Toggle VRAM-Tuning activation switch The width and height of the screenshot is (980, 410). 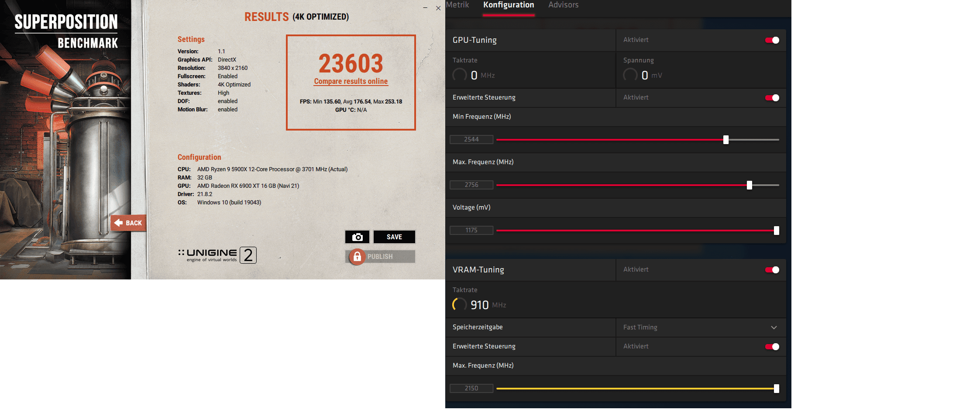[772, 270]
